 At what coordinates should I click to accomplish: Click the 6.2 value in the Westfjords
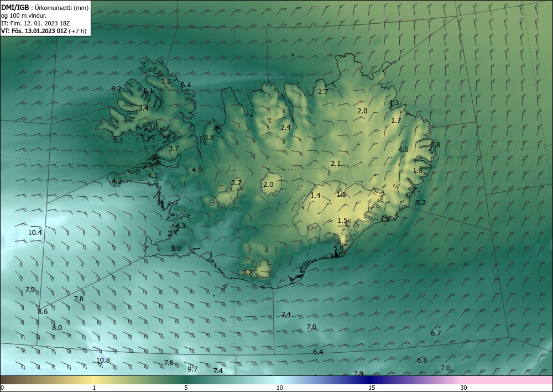click(x=116, y=89)
